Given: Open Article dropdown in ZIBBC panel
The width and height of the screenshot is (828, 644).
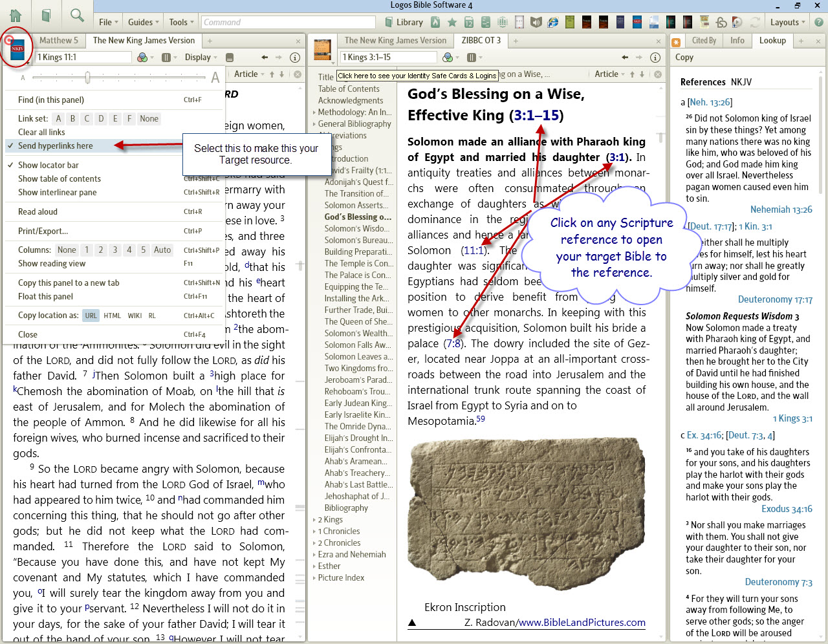Looking at the screenshot, I should (609, 74).
